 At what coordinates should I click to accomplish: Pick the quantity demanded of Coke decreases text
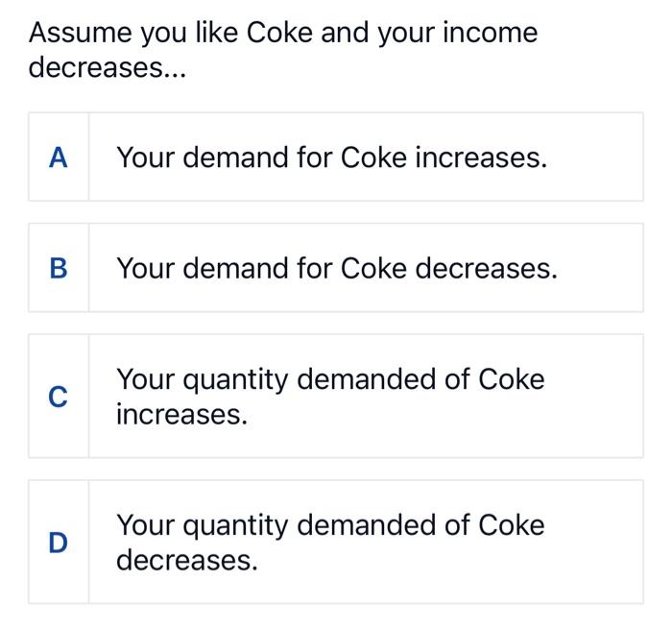tap(330, 543)
